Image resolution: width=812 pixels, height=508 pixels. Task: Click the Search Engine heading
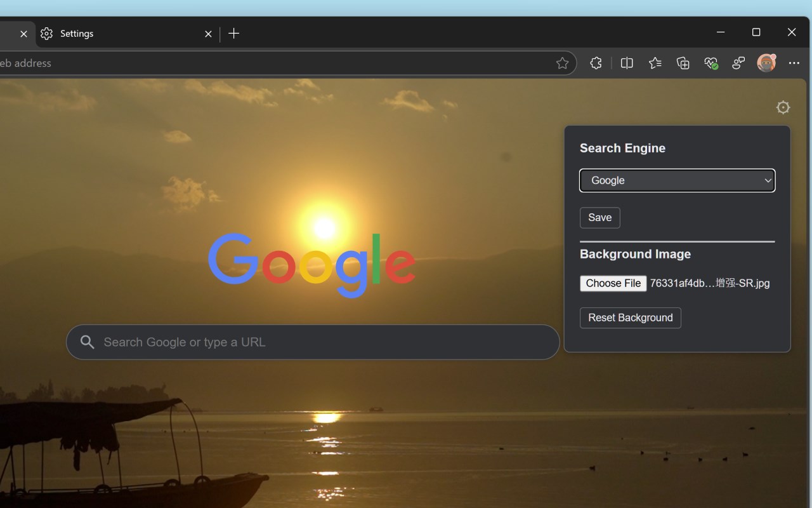pos(622,148)
